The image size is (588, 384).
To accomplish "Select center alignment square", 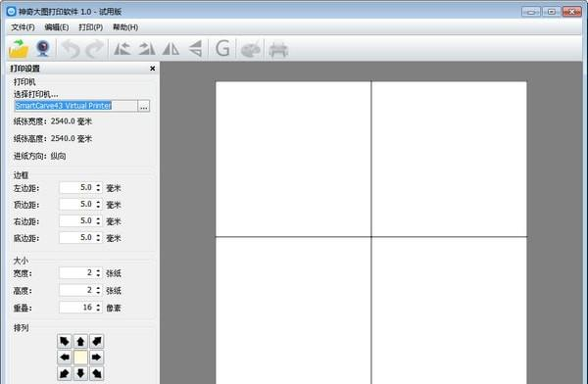I will pos(80,358).
